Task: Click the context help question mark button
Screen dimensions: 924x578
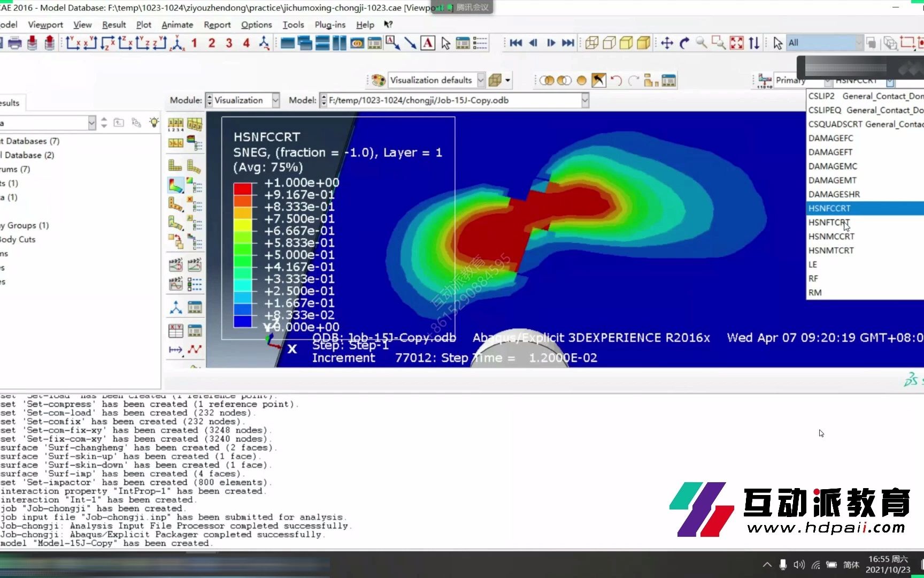Action: tap(388, 25)
